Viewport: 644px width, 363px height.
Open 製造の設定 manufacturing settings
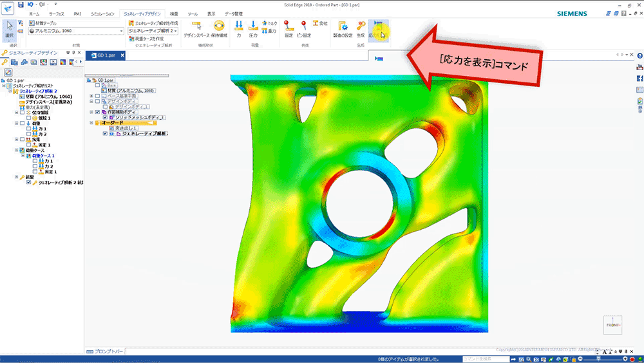click(x=343, y=29)
